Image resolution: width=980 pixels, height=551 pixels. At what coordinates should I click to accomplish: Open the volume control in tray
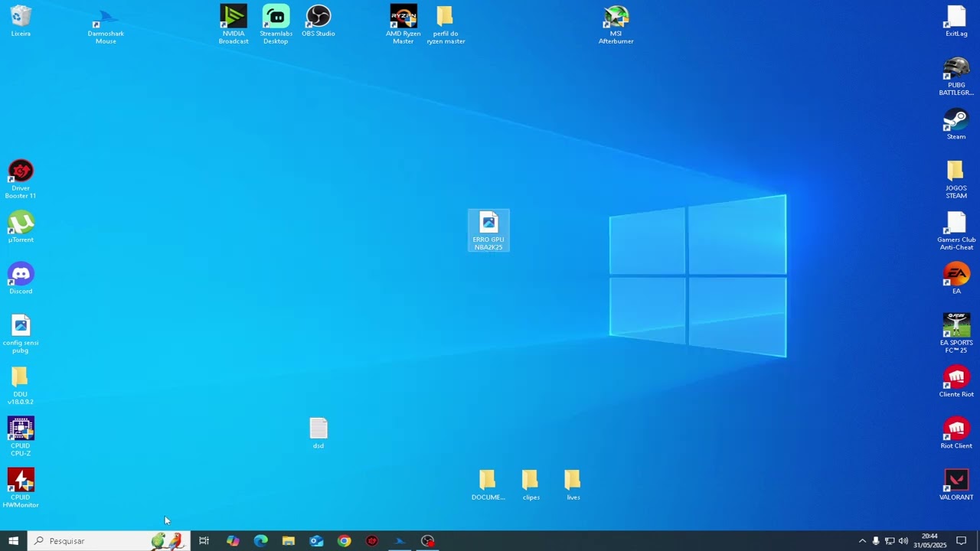pos(903,540)
